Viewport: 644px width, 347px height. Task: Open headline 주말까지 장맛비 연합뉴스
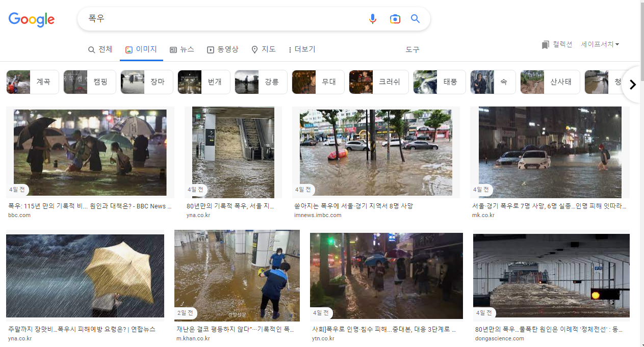[x=82, y=329]
